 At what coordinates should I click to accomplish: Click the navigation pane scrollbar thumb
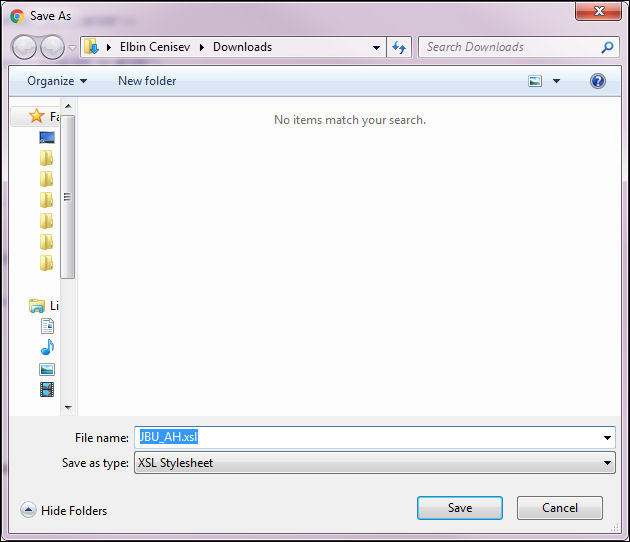pyautogui.click(x=68, y=196)
